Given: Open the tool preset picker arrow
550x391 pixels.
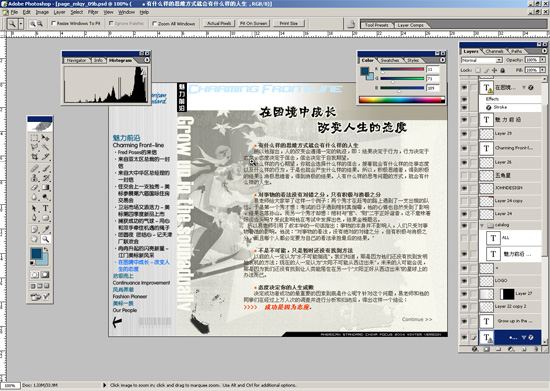Looking at the screenshot, I should tap(21, 24).
